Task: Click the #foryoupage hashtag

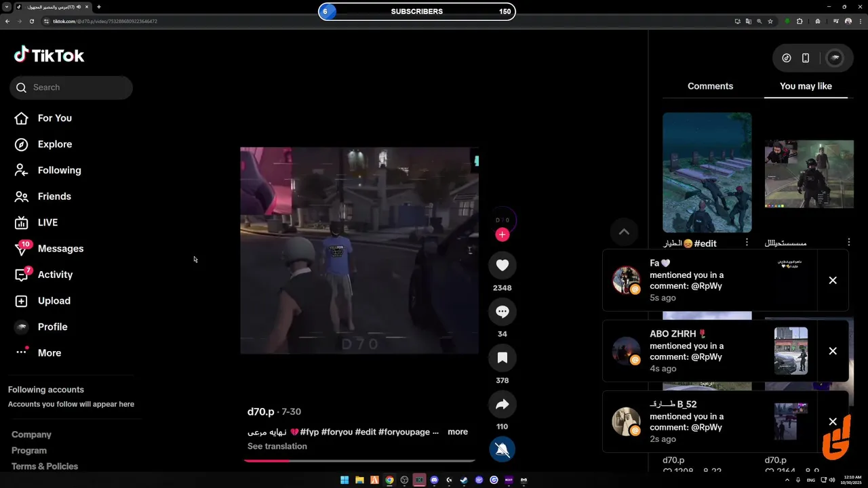Action: point(404,432)
